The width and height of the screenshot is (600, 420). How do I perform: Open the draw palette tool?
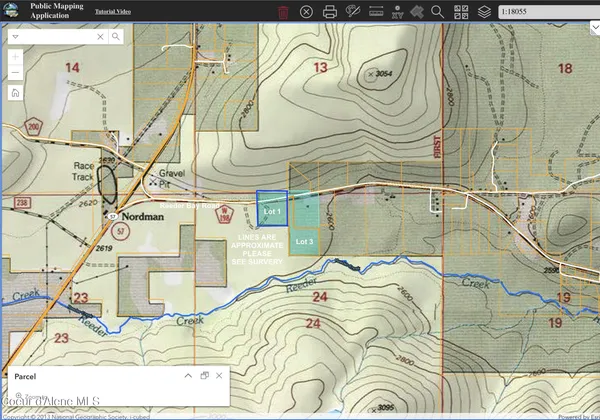point(352,12)
